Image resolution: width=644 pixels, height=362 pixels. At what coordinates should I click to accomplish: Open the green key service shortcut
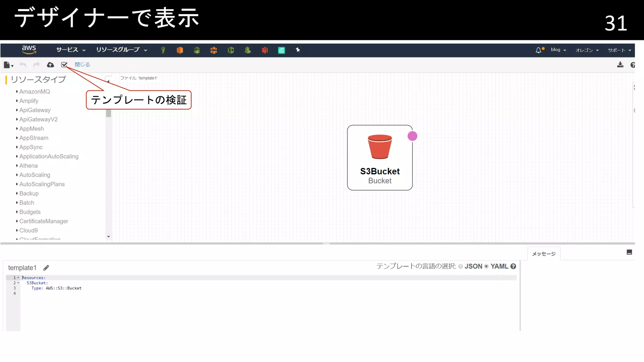pos(163,50)
